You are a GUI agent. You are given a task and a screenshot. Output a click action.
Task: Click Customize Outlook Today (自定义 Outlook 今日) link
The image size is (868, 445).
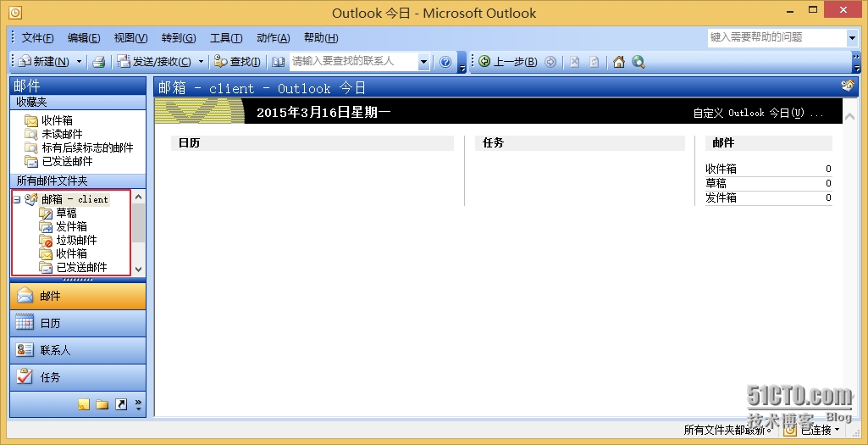[x=758, y=113]
